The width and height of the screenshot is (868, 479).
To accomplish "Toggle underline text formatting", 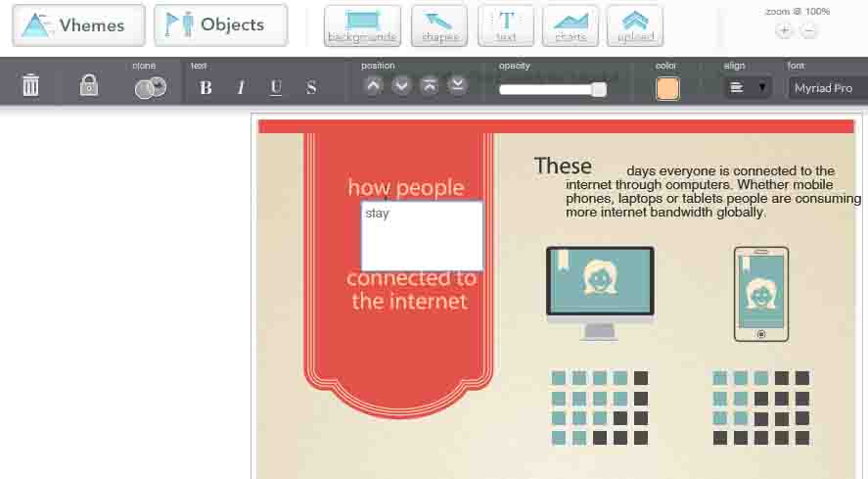I will (x=276, y=87).
